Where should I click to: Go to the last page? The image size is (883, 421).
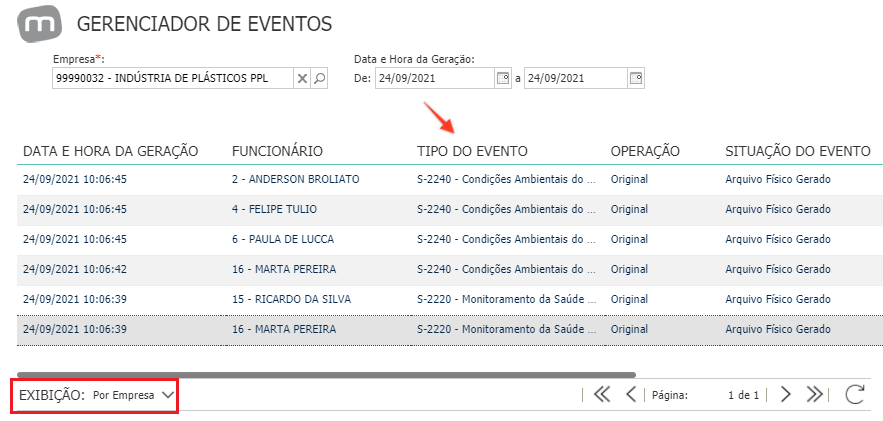tap(814, 395)
